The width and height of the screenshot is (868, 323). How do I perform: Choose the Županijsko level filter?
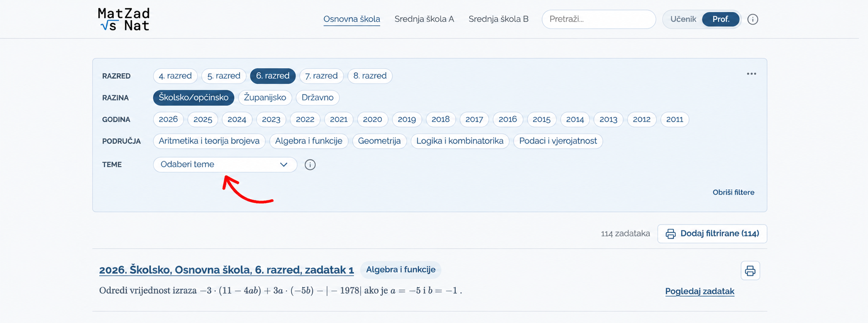(265, 98)
